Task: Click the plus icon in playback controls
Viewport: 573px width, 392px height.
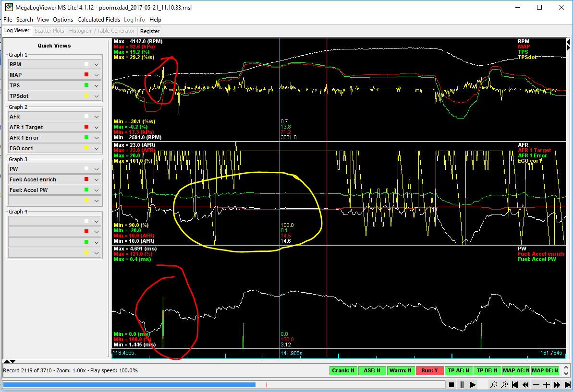Action: (547, 385)
